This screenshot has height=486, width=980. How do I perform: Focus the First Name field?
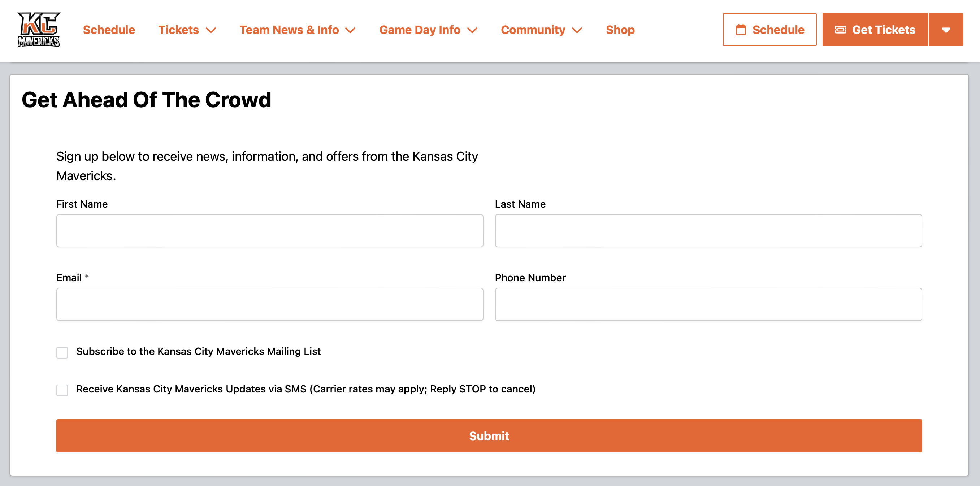point(269,230)
